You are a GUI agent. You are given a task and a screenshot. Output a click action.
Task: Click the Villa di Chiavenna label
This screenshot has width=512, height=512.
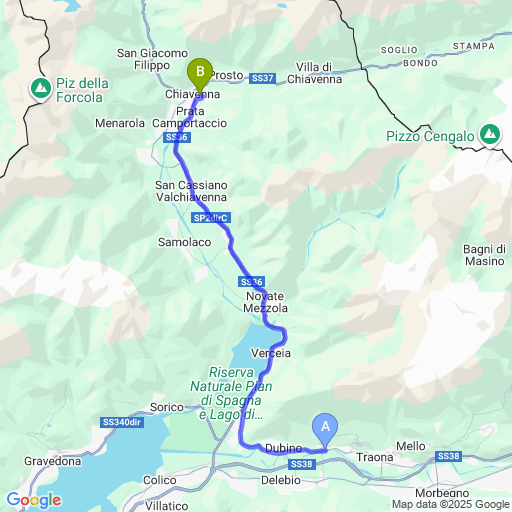(x=314, y=73)
